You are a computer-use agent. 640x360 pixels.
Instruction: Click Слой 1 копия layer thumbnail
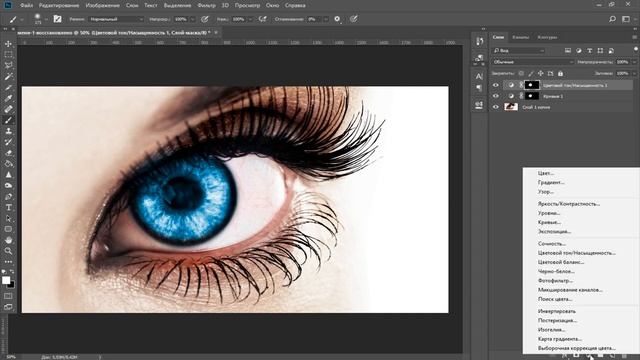[511, 107]
